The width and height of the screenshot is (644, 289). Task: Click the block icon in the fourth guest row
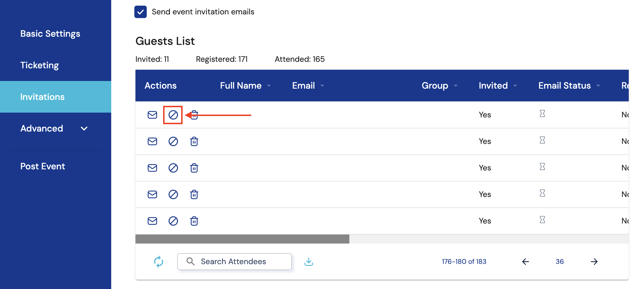173,194
